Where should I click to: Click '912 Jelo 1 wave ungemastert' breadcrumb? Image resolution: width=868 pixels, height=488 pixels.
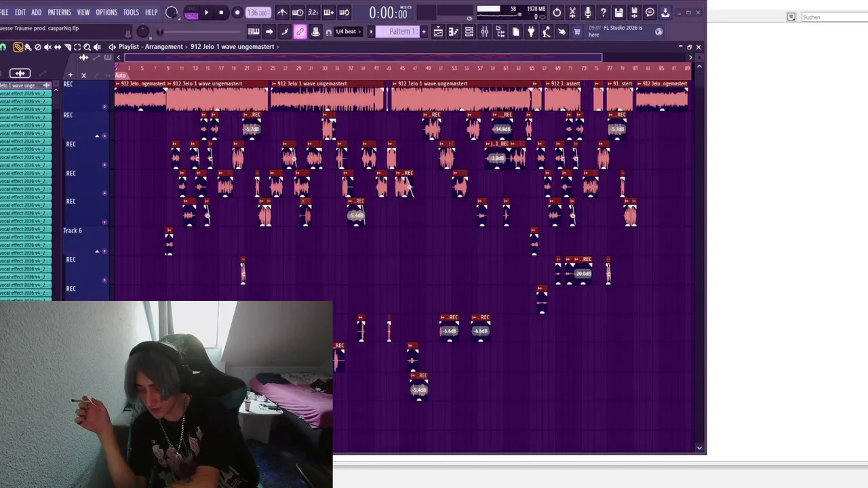pyautogui.click(x=233, y=47)
